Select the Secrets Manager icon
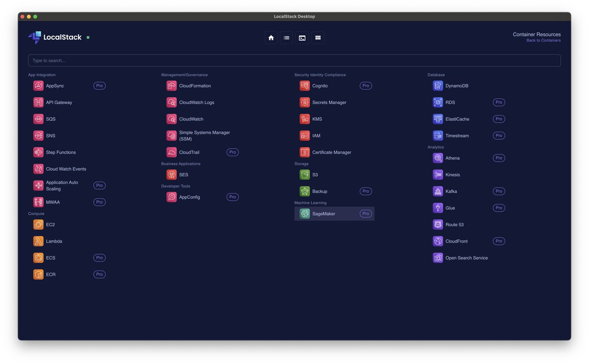589x364 pixels. click(x=305, y=103)
